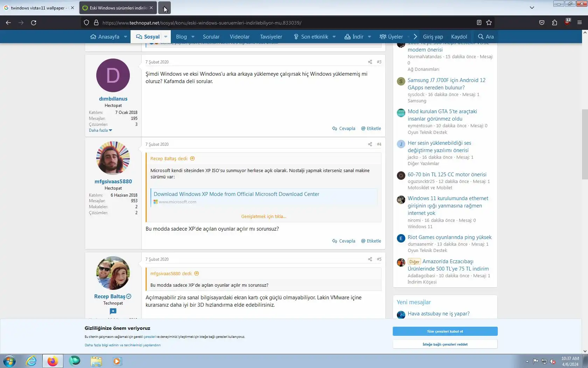This screenshot has width=588, height=368.
Task: Click page scrollbar down arrow
Action: pos(585,351)
